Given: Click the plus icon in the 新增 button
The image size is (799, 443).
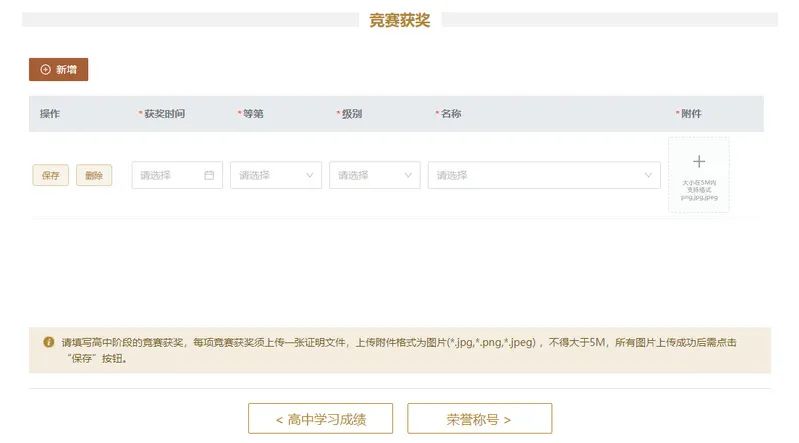Looking at the screenshot, I should (x=45, y=70).
